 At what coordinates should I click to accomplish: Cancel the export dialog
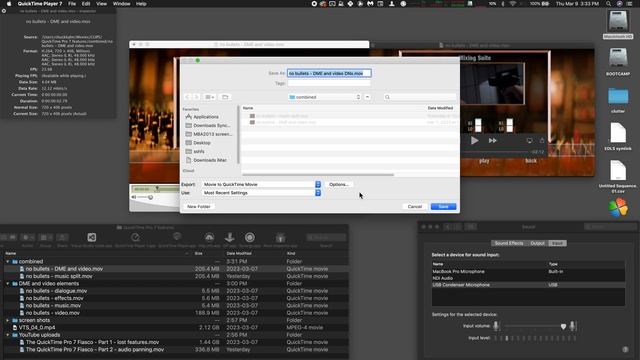[x=414, y=207]
